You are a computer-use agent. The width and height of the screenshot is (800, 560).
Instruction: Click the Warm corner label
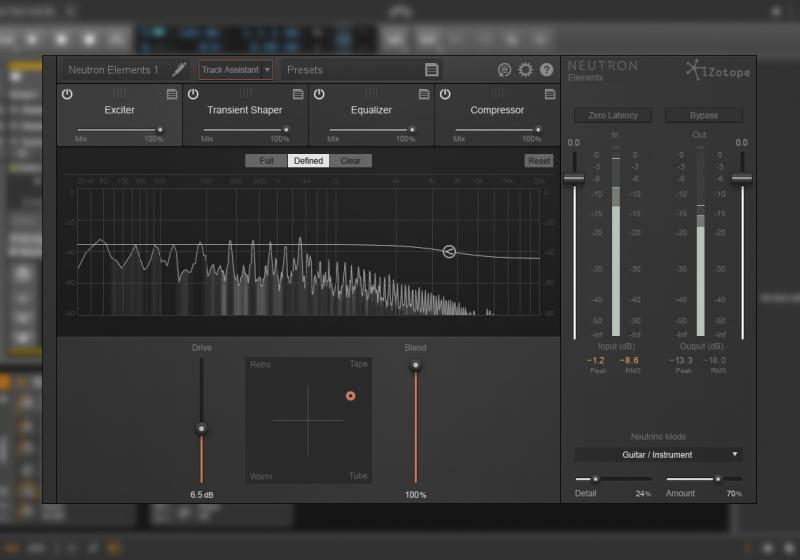261,476
